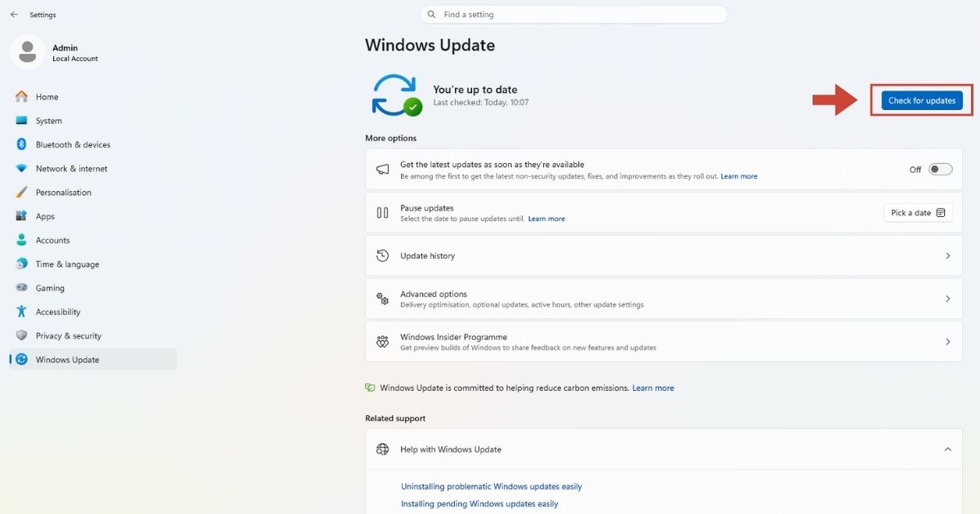Click the Apps icon in sidebar
The height and width of the screenshot is (514, 980).
[x=21, y=216]
